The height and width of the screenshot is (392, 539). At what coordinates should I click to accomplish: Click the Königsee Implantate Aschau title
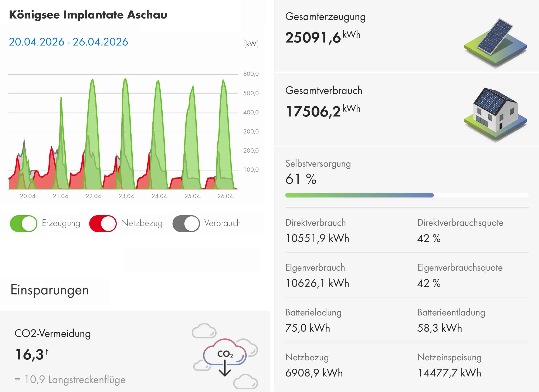[x=88, y=15]
